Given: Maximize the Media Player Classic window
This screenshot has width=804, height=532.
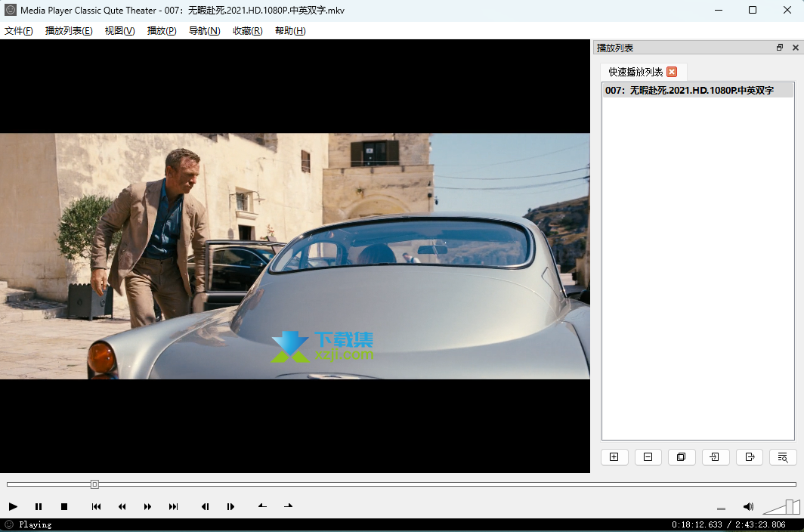Looking at the screenshot, I should pos(752,10).
